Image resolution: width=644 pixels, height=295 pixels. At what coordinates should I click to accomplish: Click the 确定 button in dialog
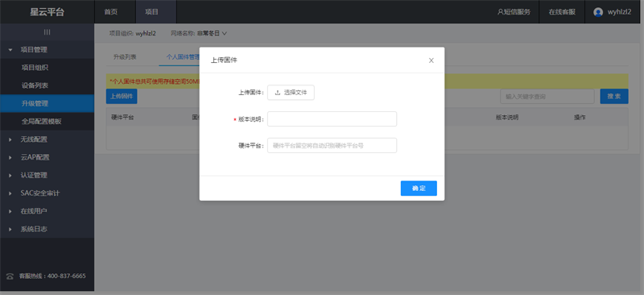coord(419,188)
